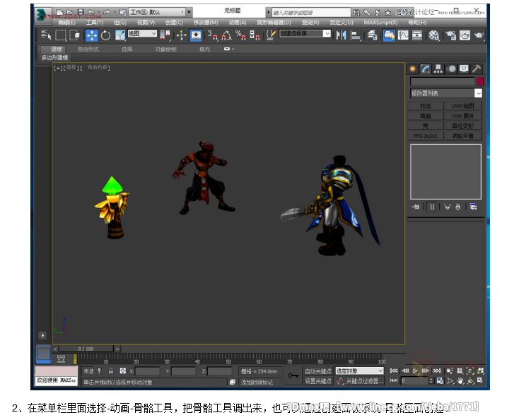Expand the 修改器列表 modifier list dropdown
This screenshot has height=420, width=507.
(x=478, y=93)
